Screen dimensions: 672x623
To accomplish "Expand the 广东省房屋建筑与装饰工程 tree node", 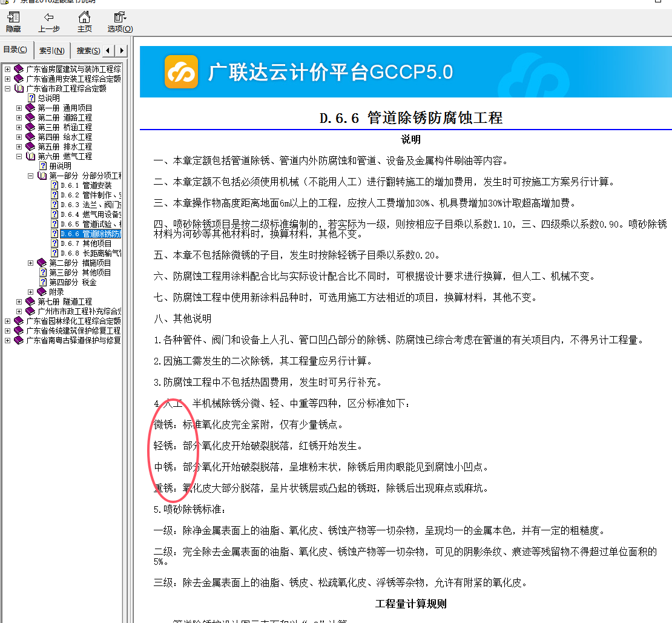I will 7,69.
